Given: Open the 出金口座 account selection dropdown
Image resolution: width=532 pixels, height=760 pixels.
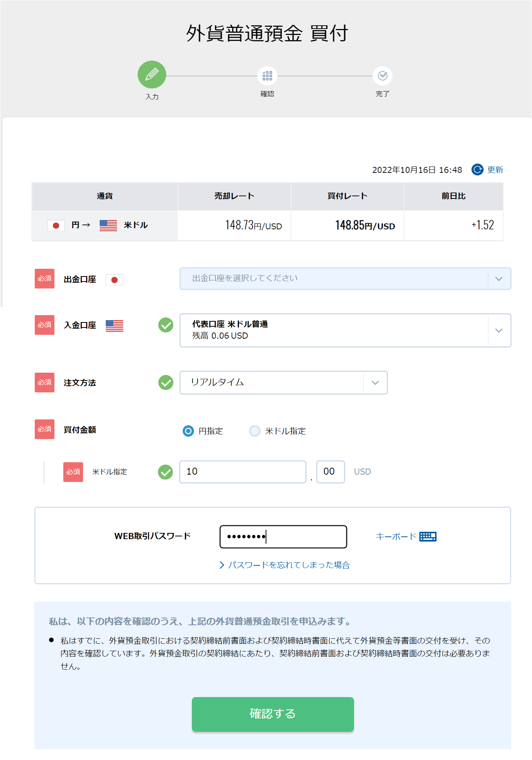Looking at the screenshot, I should coord(345,278).
